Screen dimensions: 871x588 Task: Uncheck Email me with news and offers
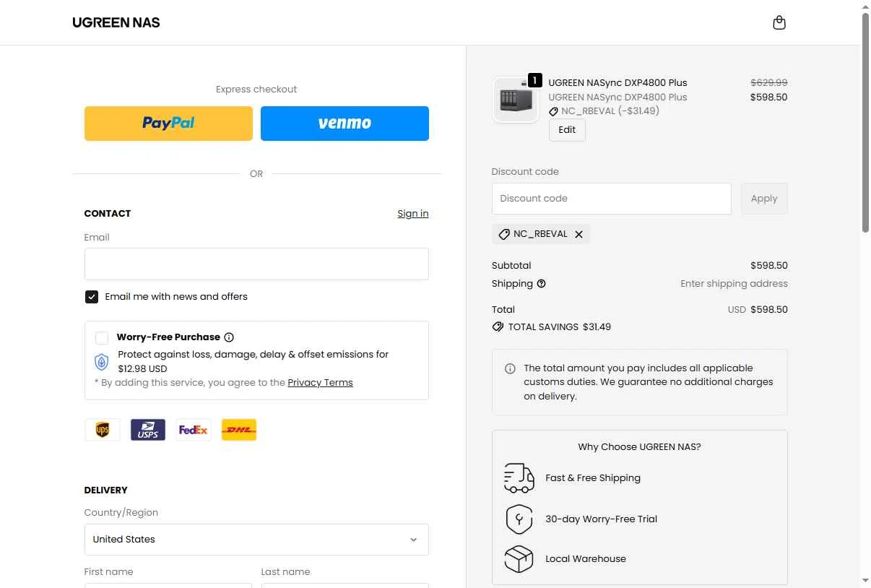click(x=92, y=297)
